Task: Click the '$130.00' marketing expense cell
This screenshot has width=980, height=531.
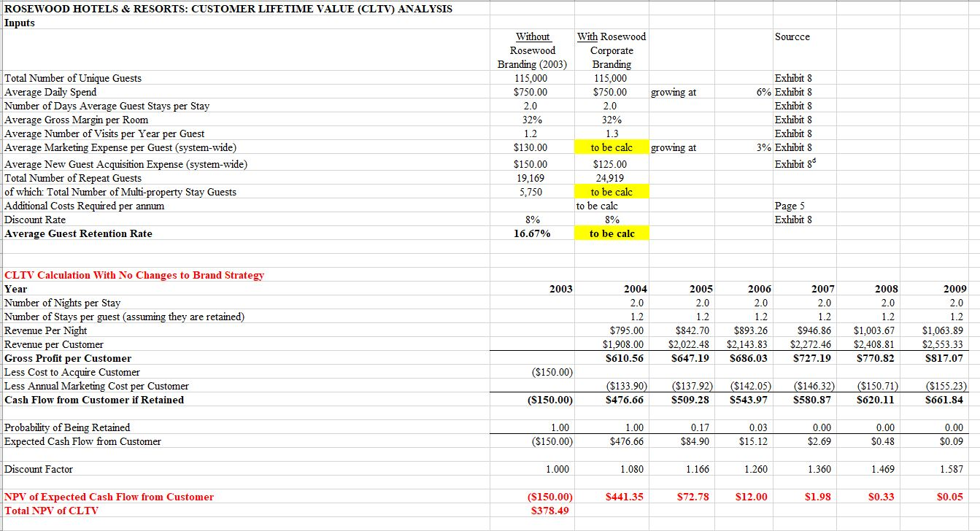Action: pyautogui.click(x=530, y=147)
